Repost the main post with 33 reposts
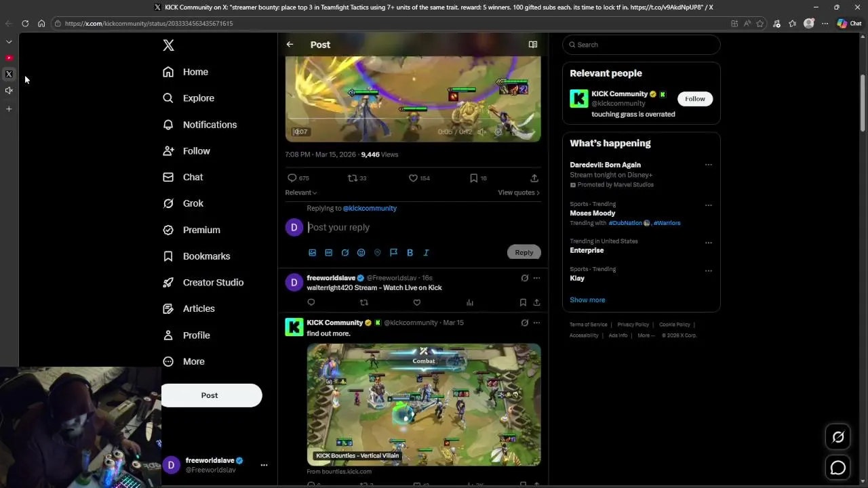 (x=352, y=178)
